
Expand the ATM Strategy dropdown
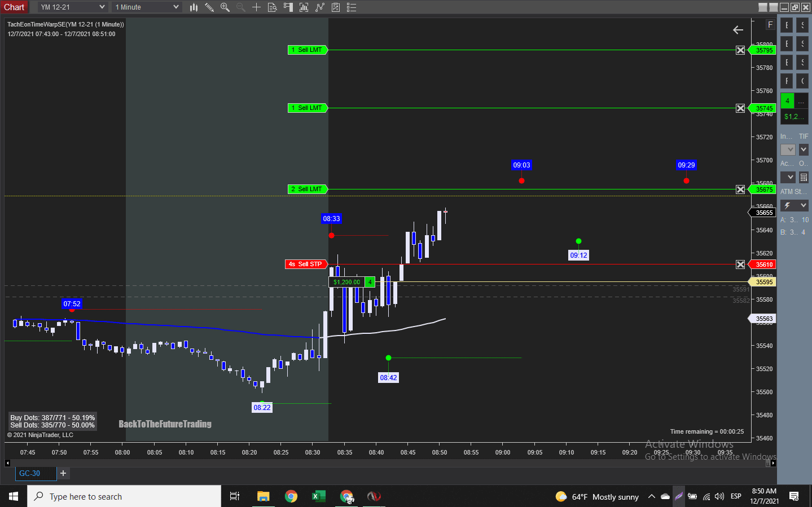(x=795, y=205)
